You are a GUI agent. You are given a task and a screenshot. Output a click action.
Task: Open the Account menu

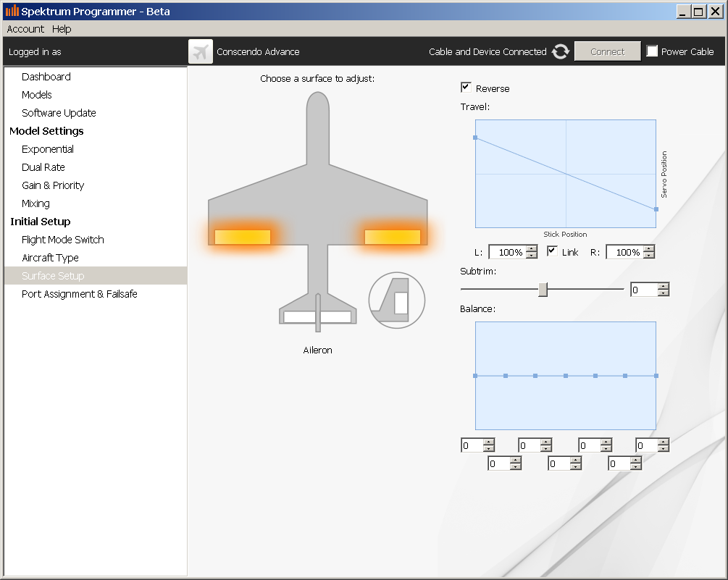[25, 29]
